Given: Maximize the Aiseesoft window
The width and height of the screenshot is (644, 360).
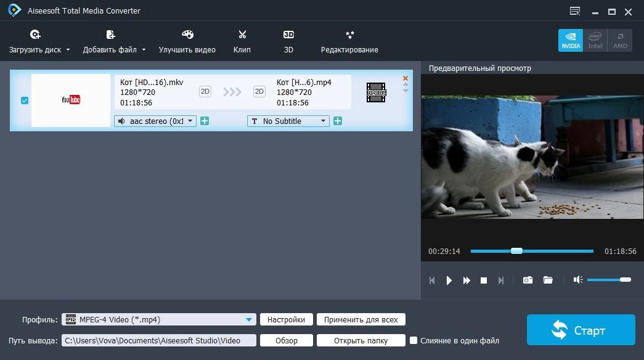Looking at the screenshot, I should (612, 12).
